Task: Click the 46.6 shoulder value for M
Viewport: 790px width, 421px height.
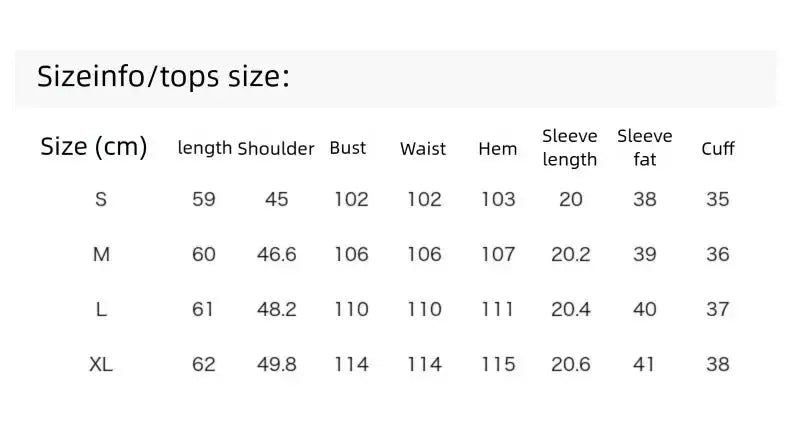Action: tap(277, 254)
